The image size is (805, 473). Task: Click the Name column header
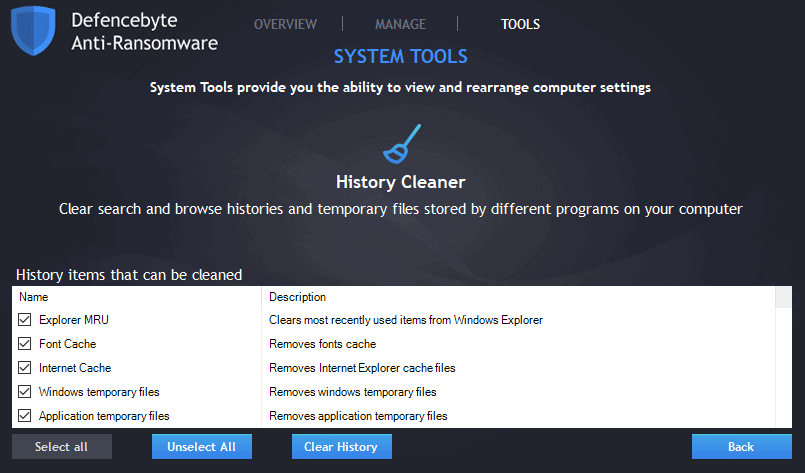click(x=137, y=297)
